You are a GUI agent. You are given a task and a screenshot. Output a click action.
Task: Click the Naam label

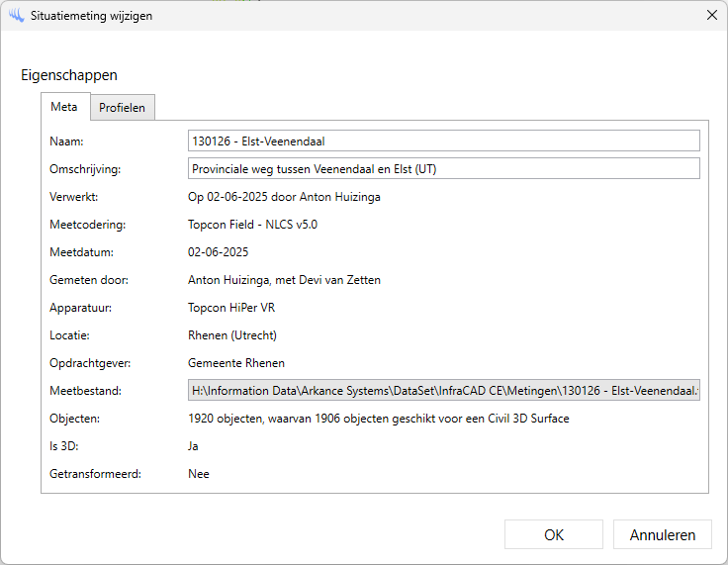point(67,141)
